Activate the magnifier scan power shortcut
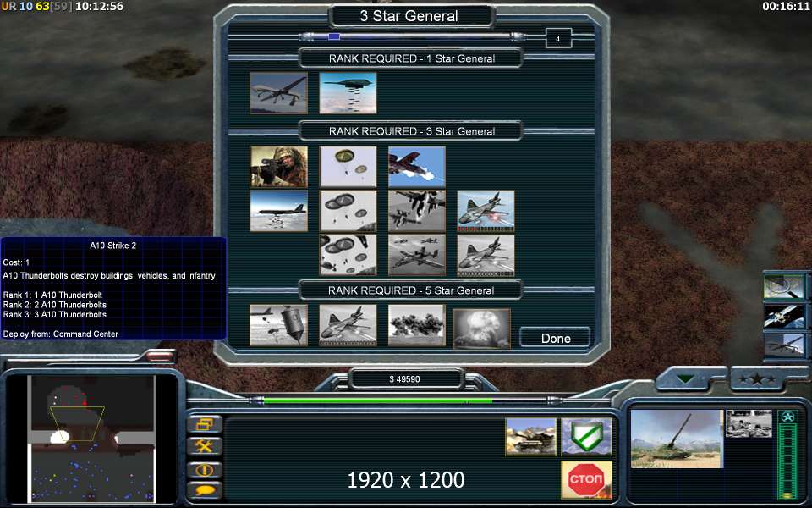 tap(784, 287)
